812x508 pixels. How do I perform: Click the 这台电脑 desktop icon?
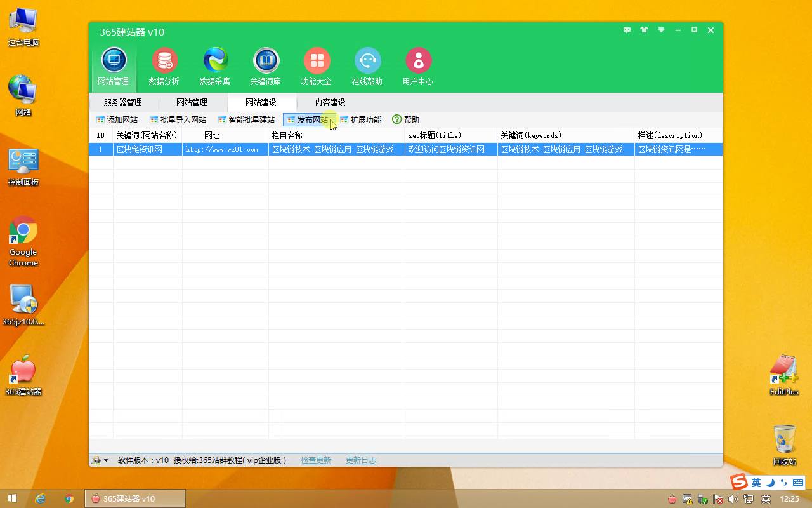[x=23, y=27]
